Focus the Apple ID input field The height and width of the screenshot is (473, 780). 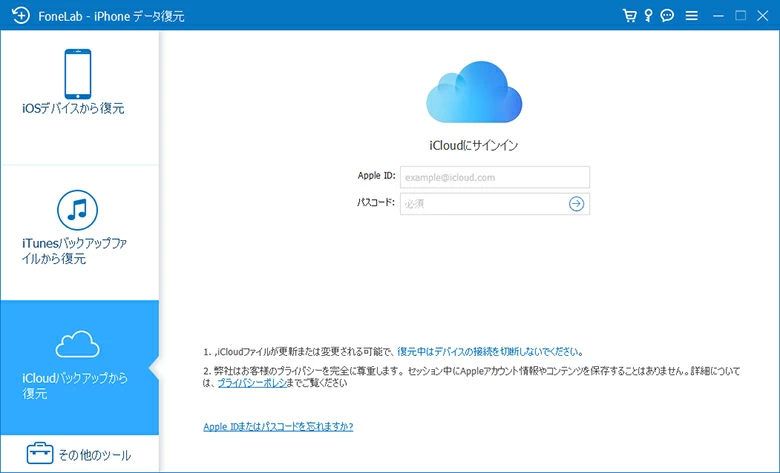click(494, 177)
